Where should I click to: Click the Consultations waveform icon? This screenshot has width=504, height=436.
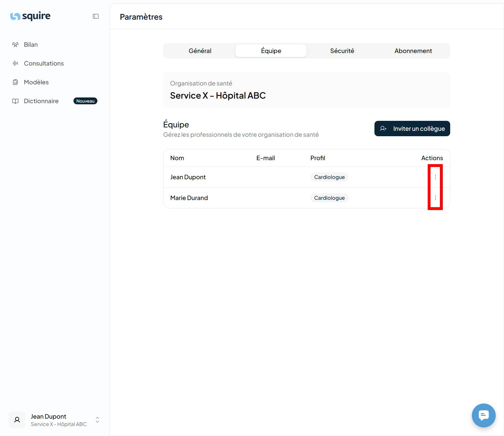click(x=15, y=63)
